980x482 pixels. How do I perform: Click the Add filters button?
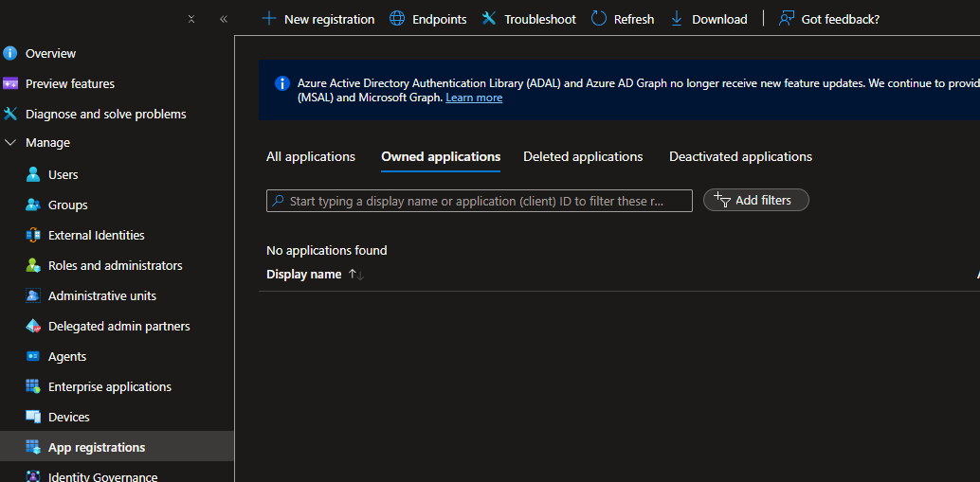(x=756, y=200)
